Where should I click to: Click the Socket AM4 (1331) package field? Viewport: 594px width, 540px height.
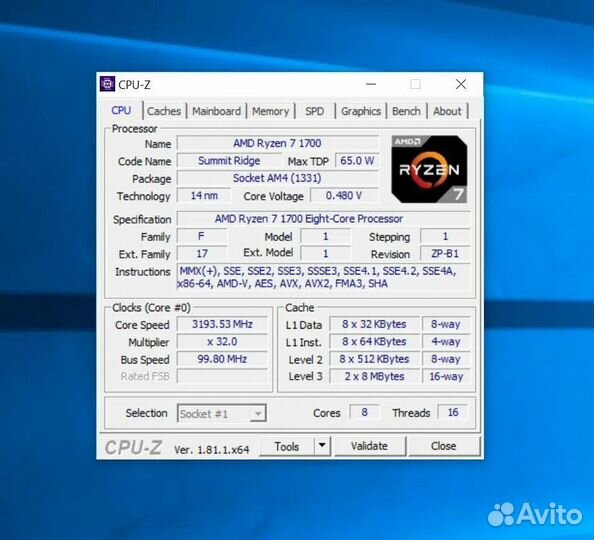click(277, 178)
